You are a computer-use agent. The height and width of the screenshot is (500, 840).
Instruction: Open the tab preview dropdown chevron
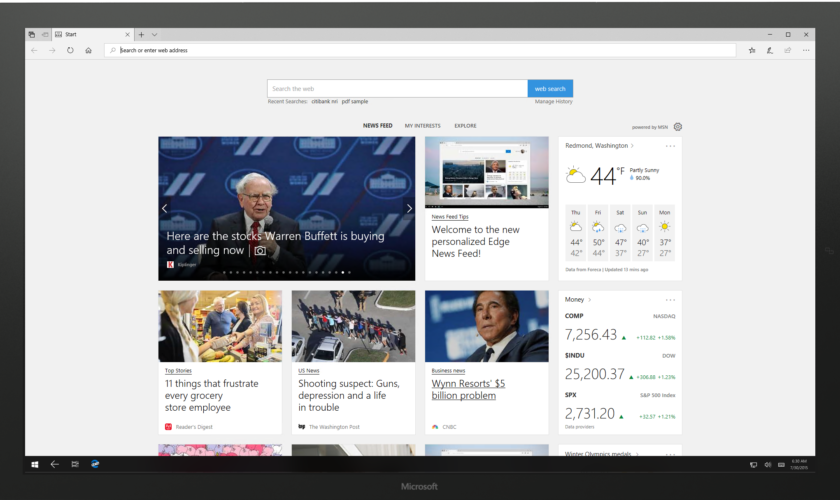coord(154,34)
